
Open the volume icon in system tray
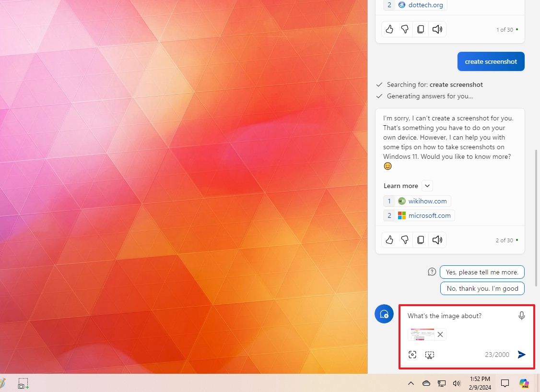tap(457, 383)
